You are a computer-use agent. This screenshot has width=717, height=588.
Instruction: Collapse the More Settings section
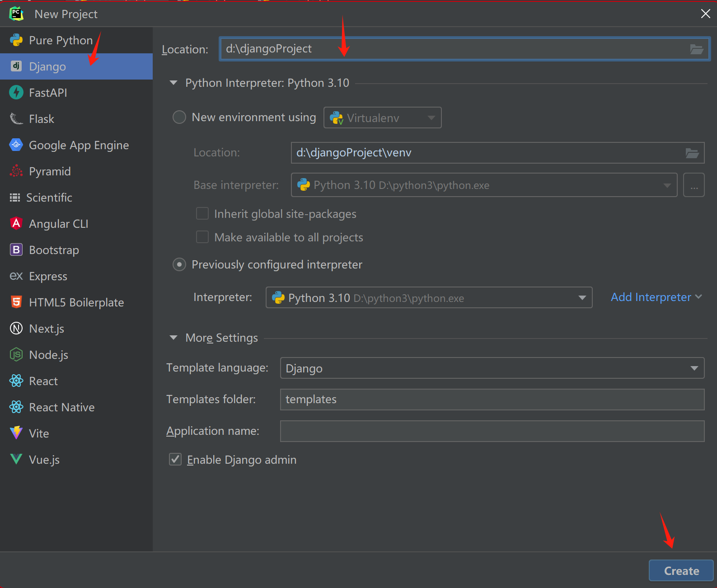pyautogui.click(x=173, y=338)
